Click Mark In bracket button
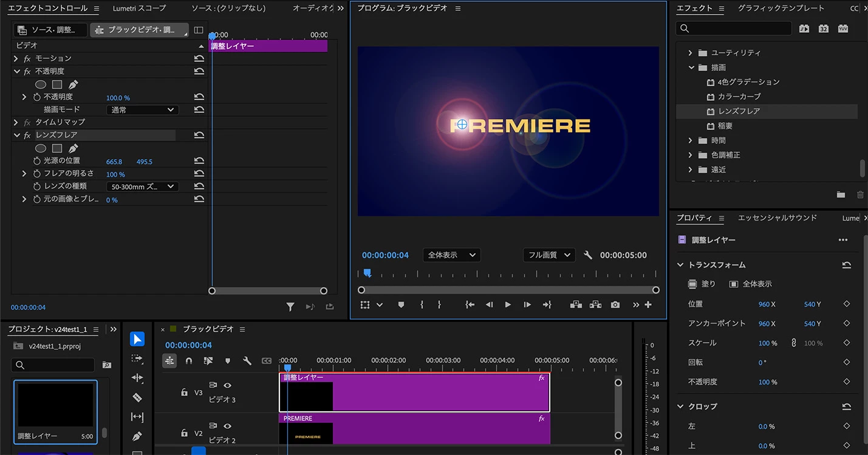The height and width of the screenshot is (455, 868). tap(422, 304)
